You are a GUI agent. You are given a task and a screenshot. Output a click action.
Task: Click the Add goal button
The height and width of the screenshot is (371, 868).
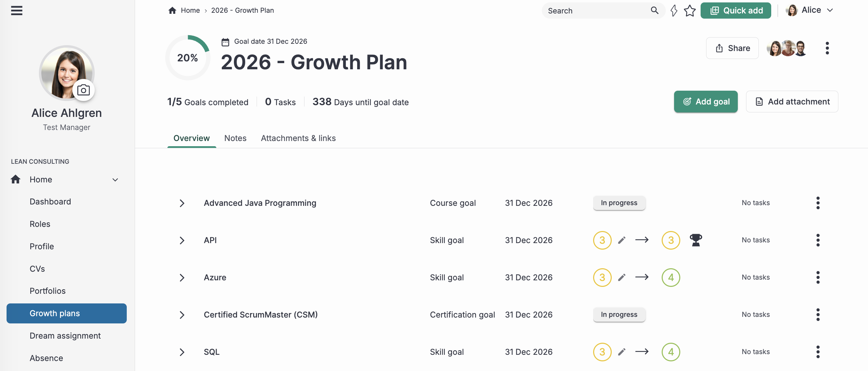click(x=706, y=101)
